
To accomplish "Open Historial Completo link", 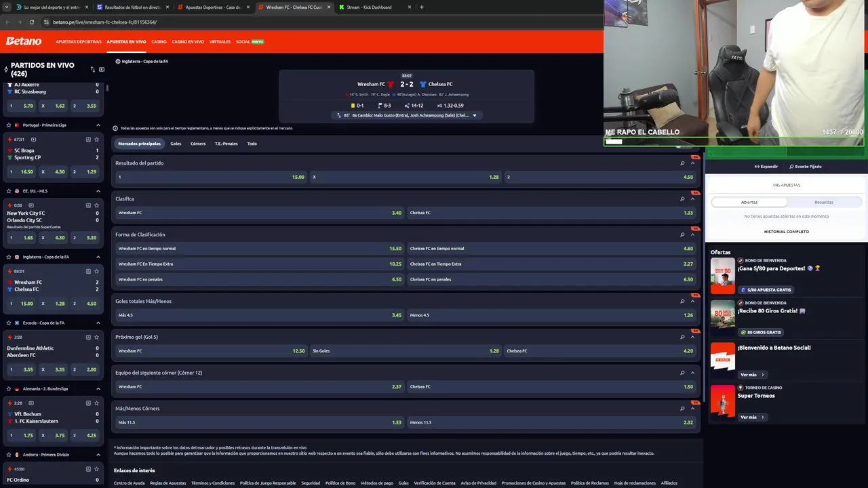I will coord(787,232).
